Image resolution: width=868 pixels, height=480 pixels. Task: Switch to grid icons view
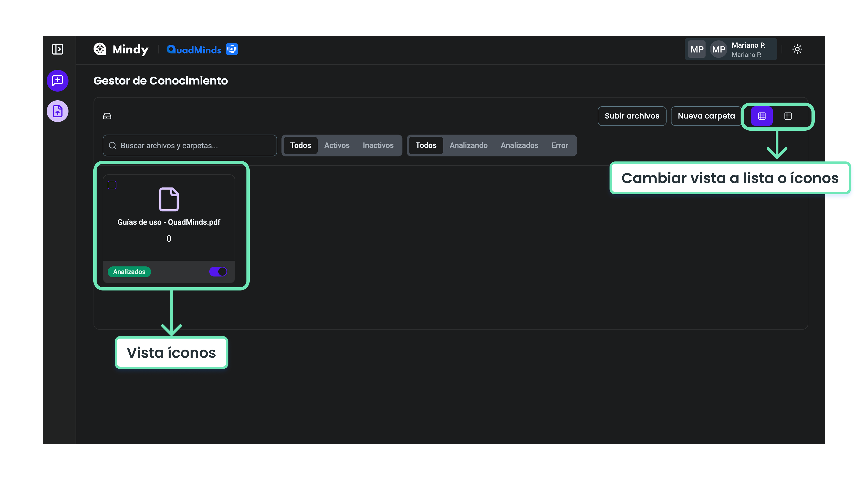pos(762,116)
